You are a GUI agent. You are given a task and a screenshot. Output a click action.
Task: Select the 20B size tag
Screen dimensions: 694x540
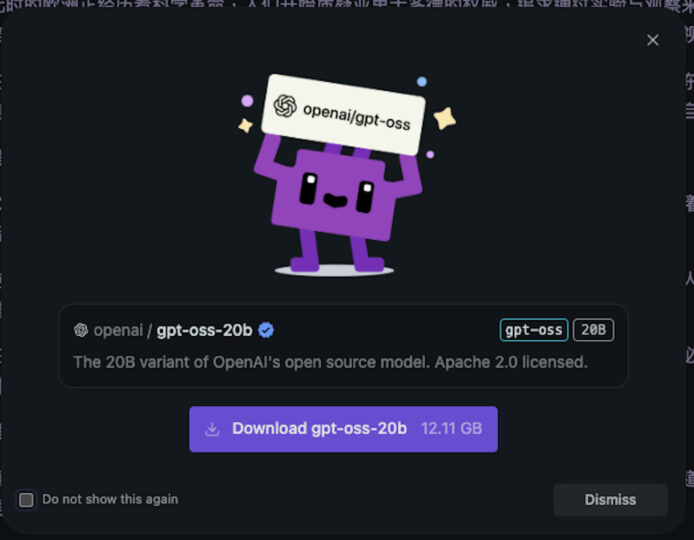[x=593, y=330]
